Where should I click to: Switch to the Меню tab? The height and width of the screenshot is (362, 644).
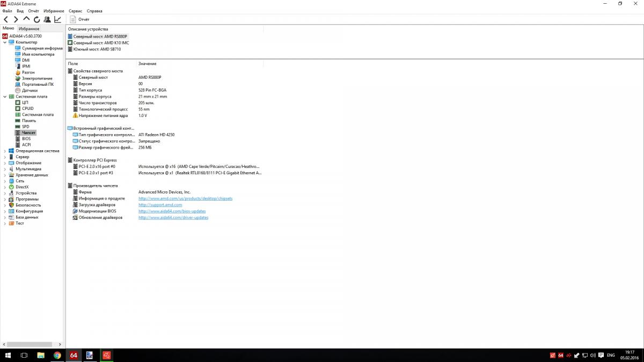click(9, 28)
